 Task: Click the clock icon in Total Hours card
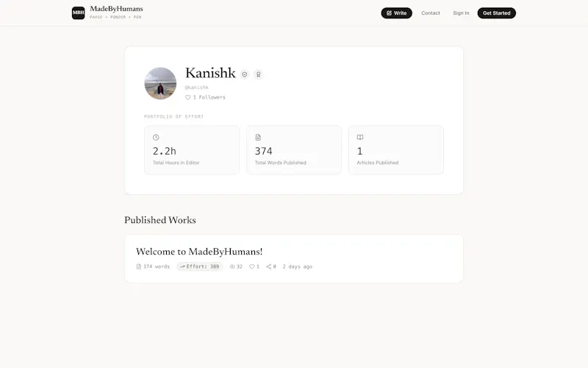point(156,138)
